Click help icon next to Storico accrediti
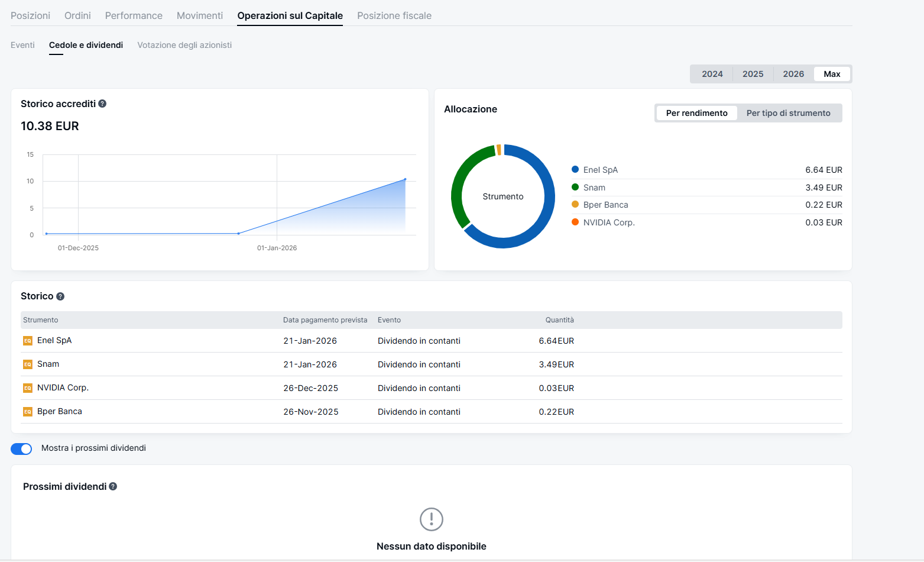924x562 pixels. click(102, 104)
